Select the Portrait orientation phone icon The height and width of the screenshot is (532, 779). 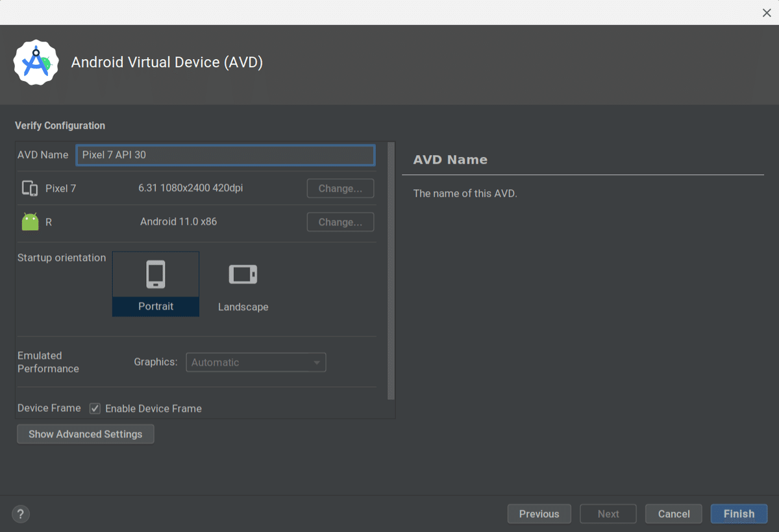(156, 274)
